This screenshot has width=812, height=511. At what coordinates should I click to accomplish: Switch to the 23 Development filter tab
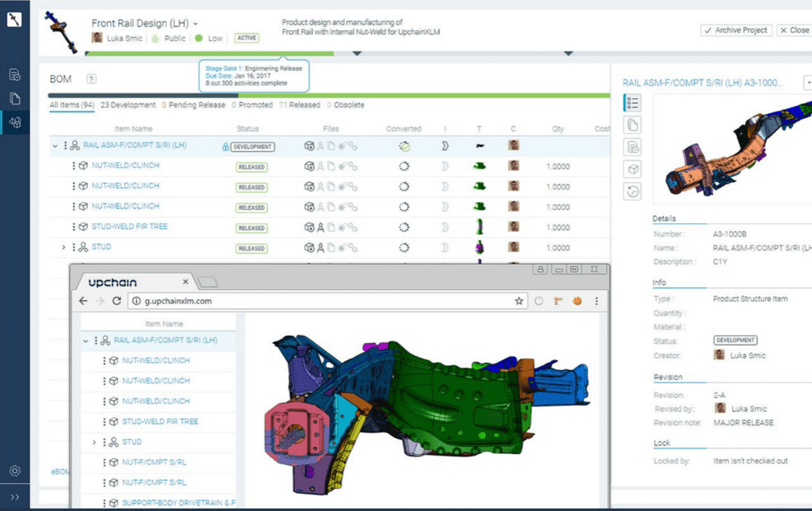[x=128, y=105]
